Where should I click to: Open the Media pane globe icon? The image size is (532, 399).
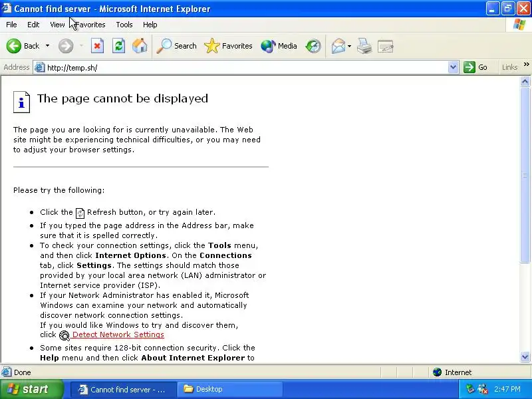pyautogui.click(x=279, y=46)
